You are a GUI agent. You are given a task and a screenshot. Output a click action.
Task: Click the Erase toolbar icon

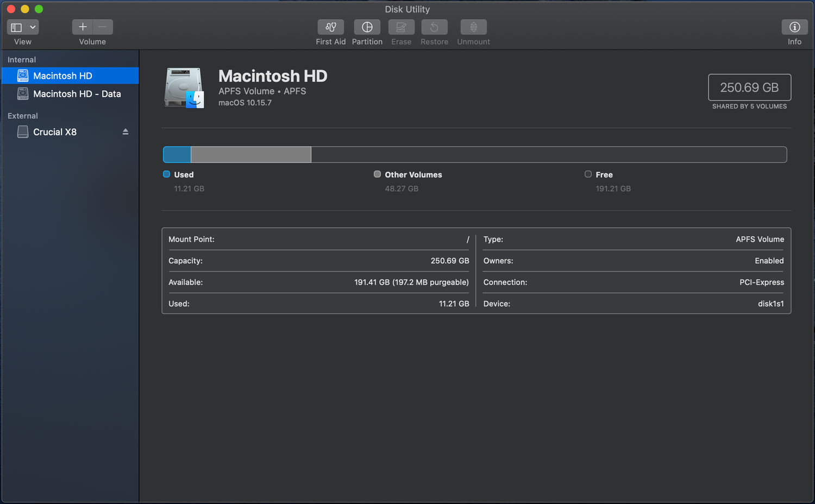(x=401, y=27)
